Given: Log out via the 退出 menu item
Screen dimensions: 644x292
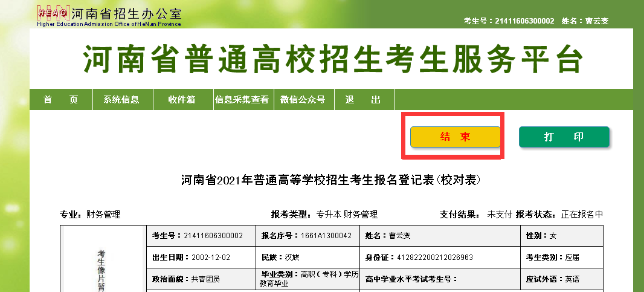Looking at the screenshot, I should (363, 100).
